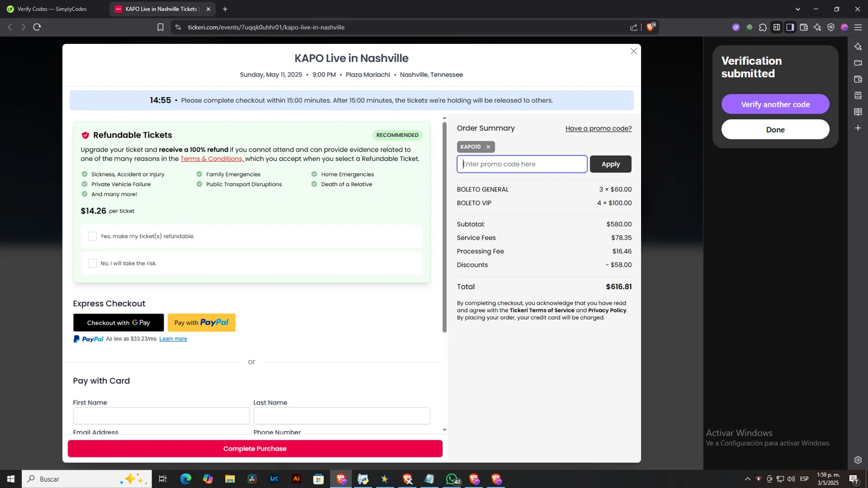Image resolution: width=868 pixels, height=488 pixels.
Task: Open Tickeri Terms of Service link
Action: point(542,310)
